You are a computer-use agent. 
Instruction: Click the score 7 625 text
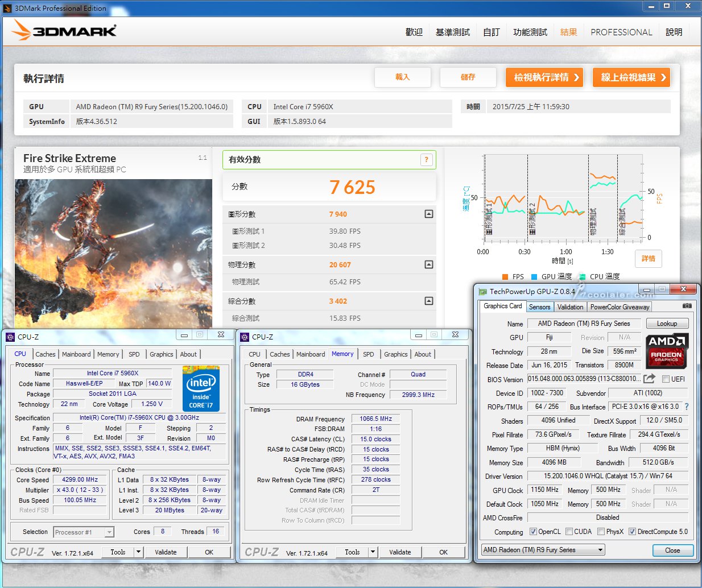[x=352, y=187]
